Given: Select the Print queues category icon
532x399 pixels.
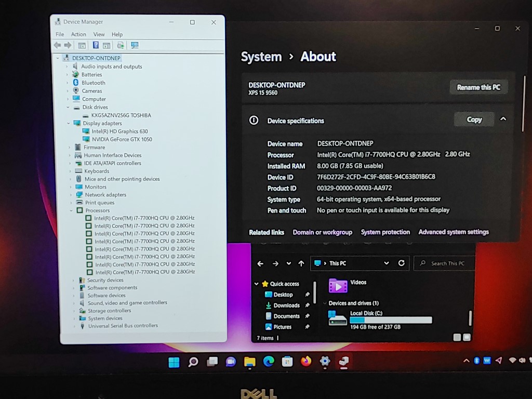Looking at the screenshot, I should pyautogui.click(x=79, y=203).
